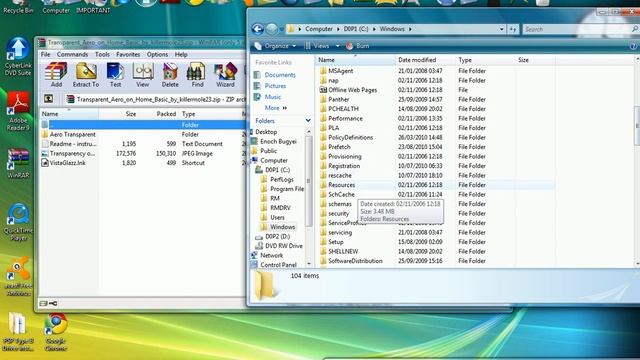
Task: Sort Explorer by Date modified column
Action: point(425,60)
